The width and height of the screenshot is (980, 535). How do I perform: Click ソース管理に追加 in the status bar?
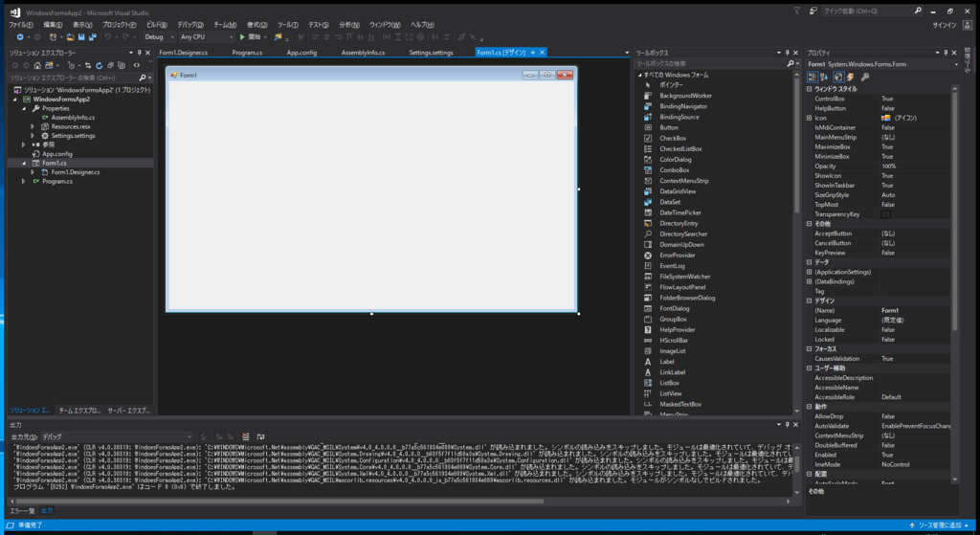(940, 525)
